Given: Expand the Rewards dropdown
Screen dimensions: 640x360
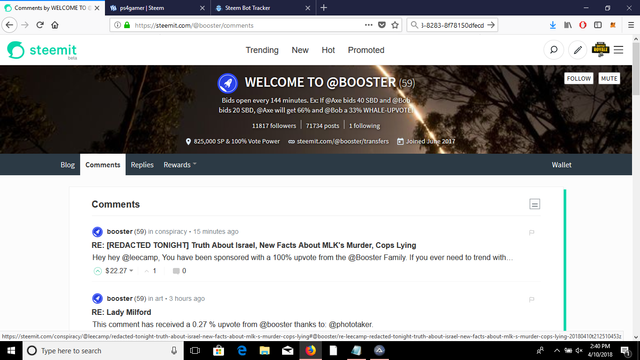Looking at the screenshot, I should tap(180, 164).
